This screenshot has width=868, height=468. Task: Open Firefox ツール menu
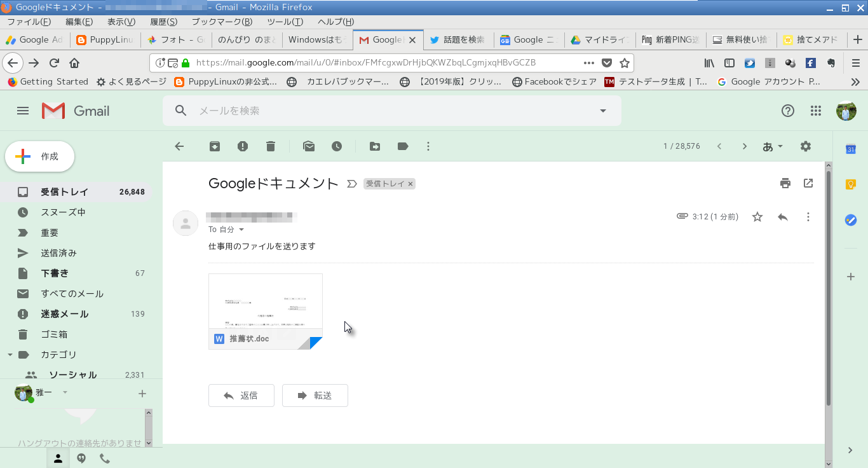tap(285, 22)
